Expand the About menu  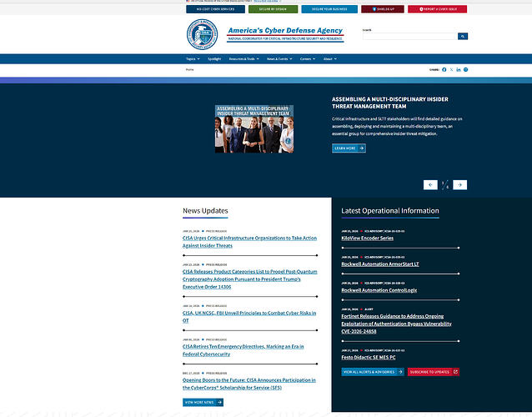(331, 59)
